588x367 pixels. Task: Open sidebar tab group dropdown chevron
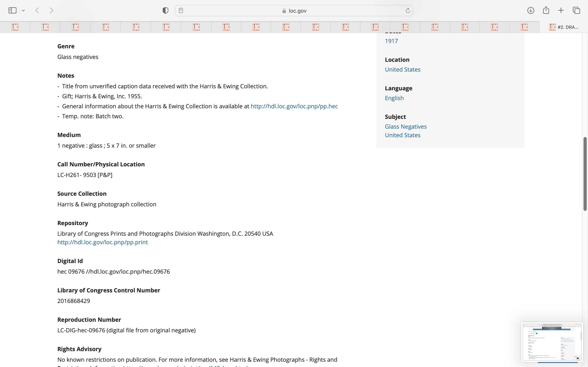23,10
